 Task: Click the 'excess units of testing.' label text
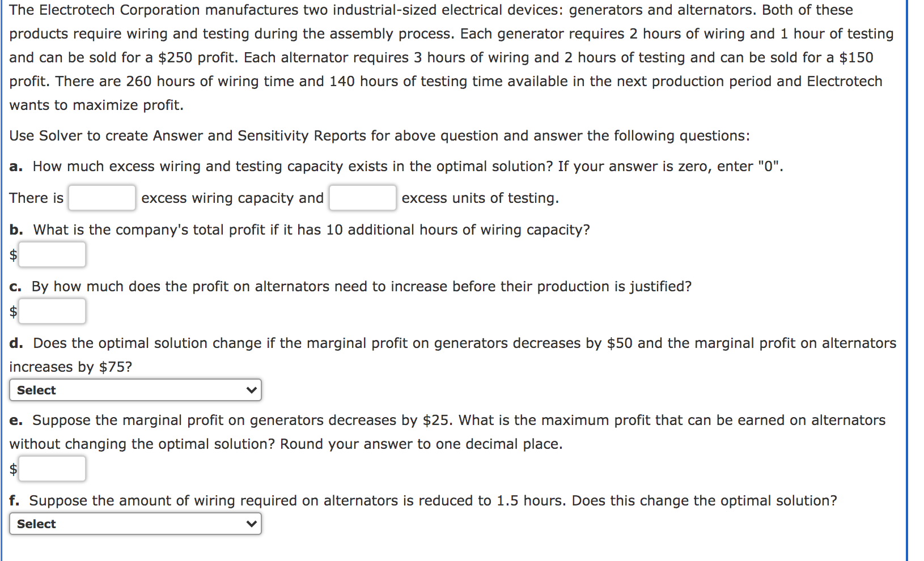(x=480, y=198)
